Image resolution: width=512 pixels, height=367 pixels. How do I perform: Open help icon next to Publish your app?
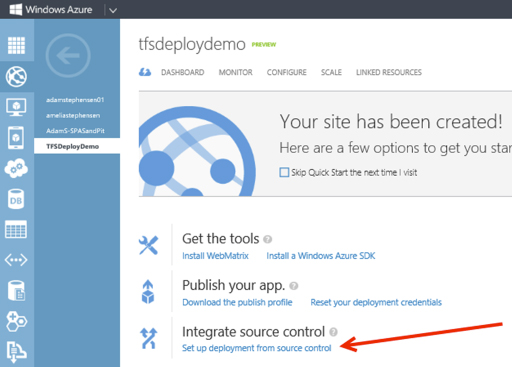[x=294, y=286]
